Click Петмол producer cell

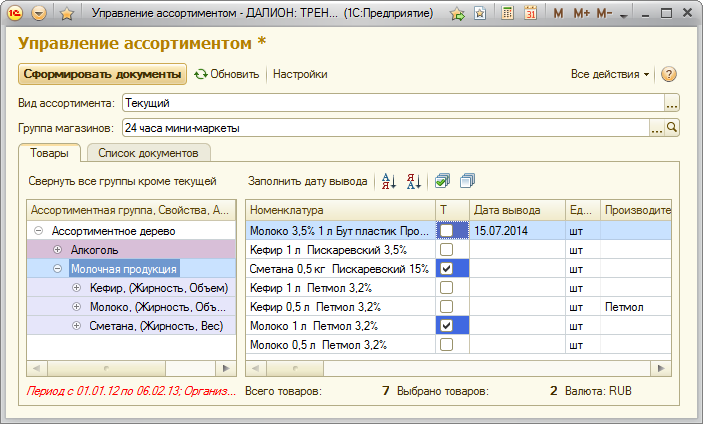636,307
